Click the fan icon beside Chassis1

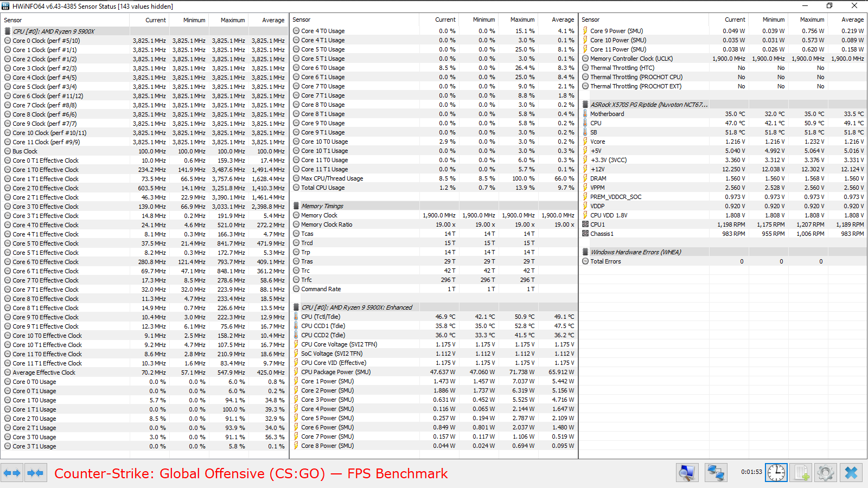click(585, 234)
